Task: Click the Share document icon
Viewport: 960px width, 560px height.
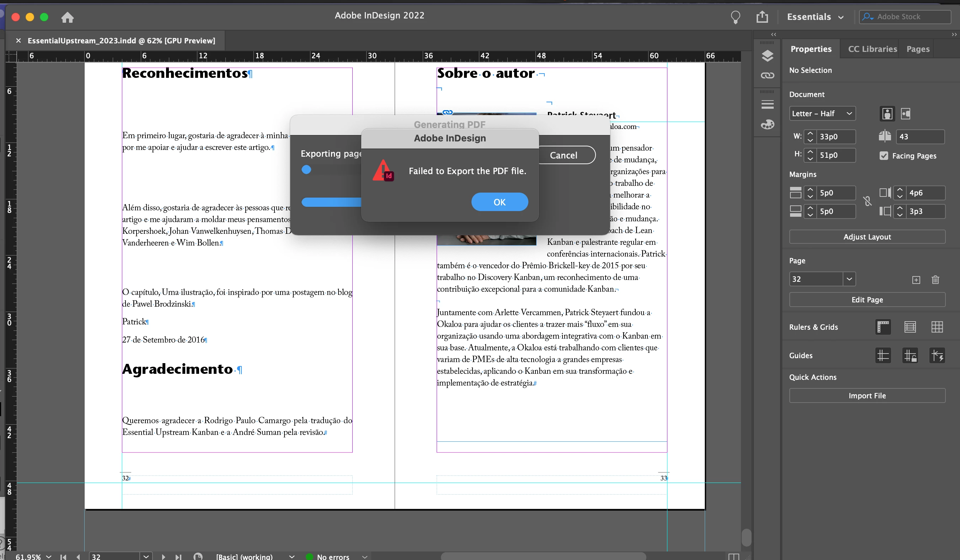Action: (762, 17)
